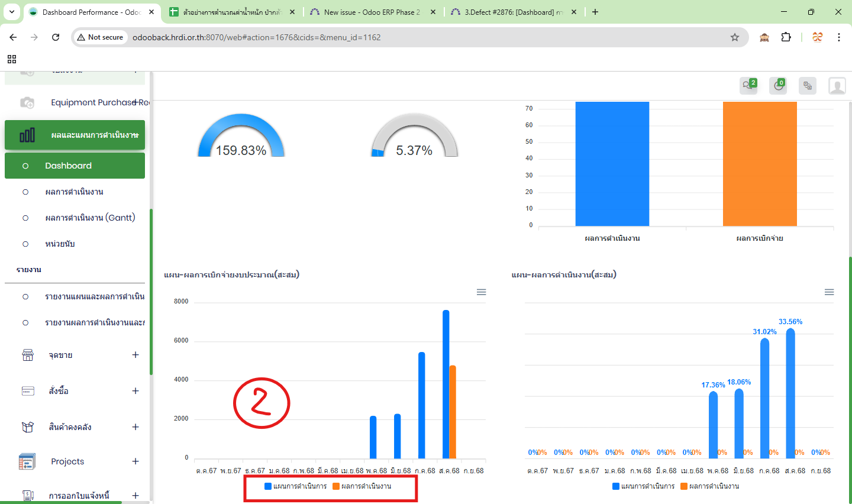
Task: Open the activities clock icon
Action: coord(778,86)
